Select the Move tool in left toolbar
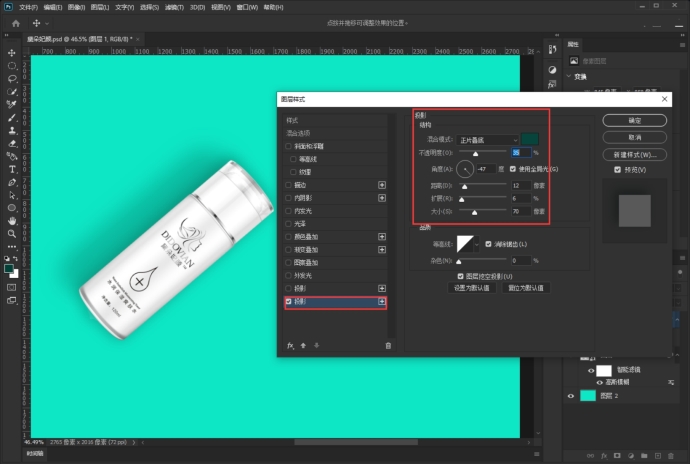The width and height of the screenshot is (690, 464). click(x=12, y=53)
